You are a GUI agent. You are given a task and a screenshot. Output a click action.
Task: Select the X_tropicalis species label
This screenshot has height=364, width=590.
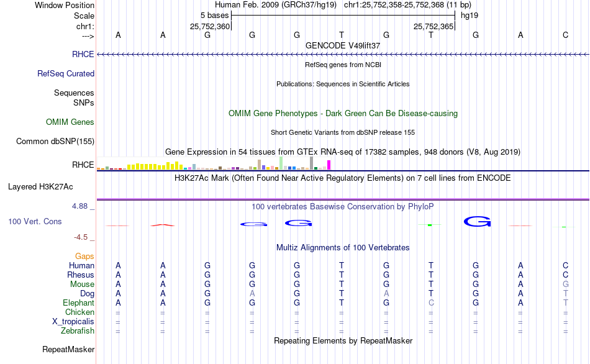[73, 322]
